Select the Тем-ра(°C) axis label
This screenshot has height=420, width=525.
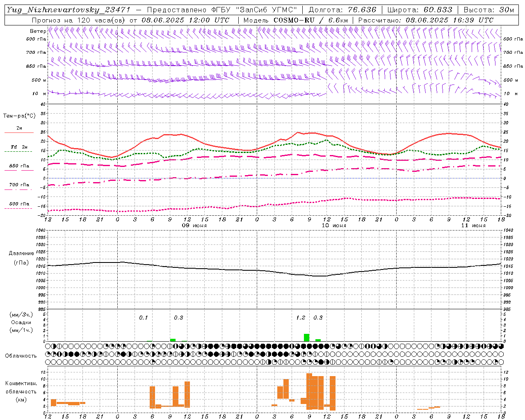click(x=19, y=116)
